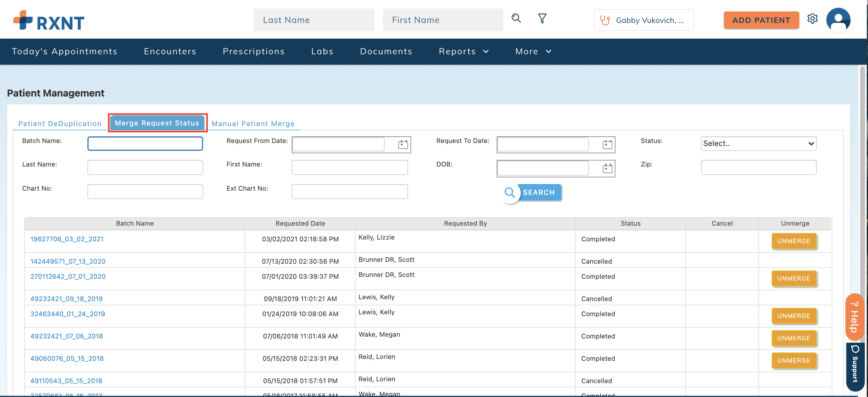
Task: Click the Request To Date text field
Action: 543,145
